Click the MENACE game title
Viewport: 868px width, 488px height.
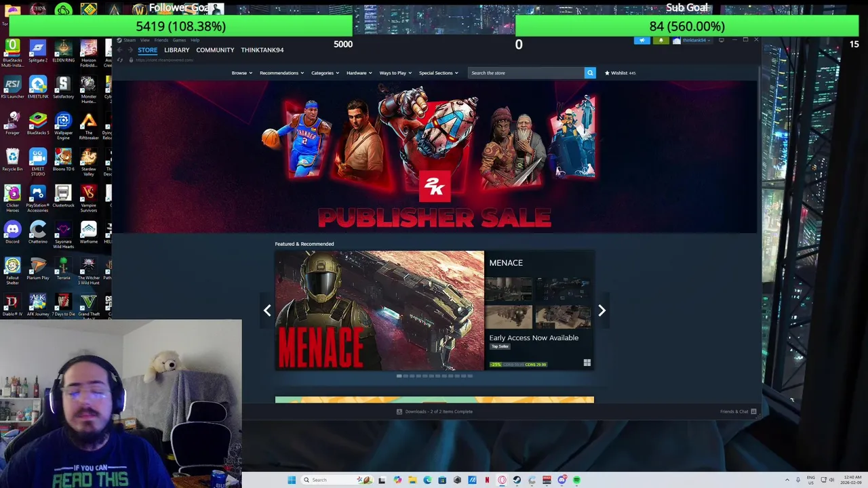[506, 263]
